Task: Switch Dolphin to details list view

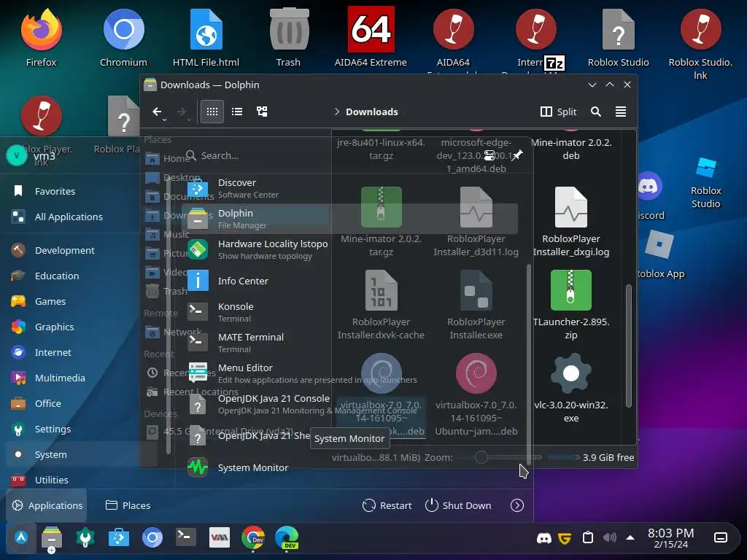Action: click(x=237, y=112)
